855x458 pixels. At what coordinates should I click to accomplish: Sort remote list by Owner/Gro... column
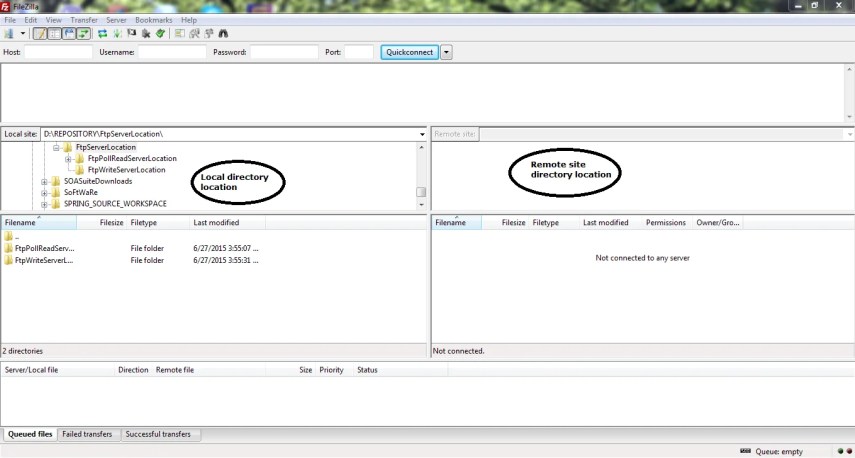pos(718,222)
